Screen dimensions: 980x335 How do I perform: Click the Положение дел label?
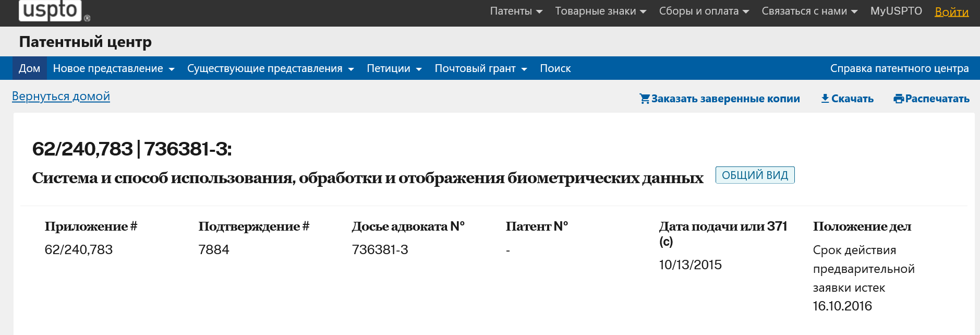[x=862, y=226]
